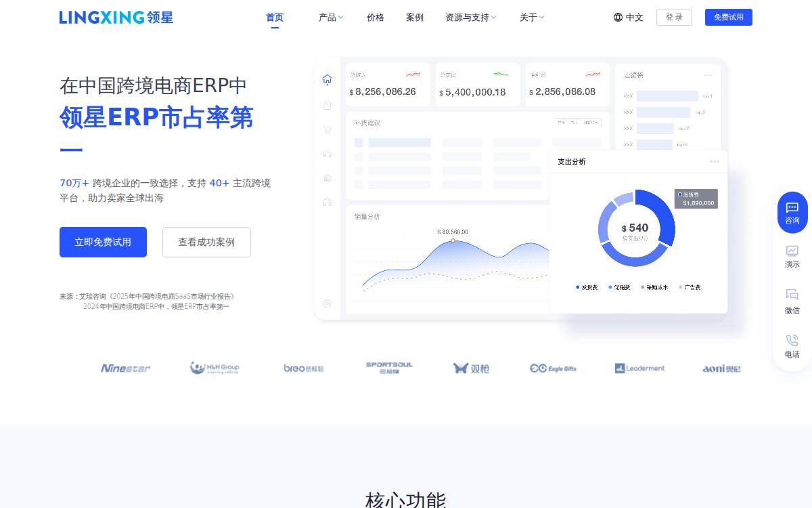The height and width of the screenshot is (508, 812).
Task: Click the 登录 login button
Action: click(x=674, y=18)
